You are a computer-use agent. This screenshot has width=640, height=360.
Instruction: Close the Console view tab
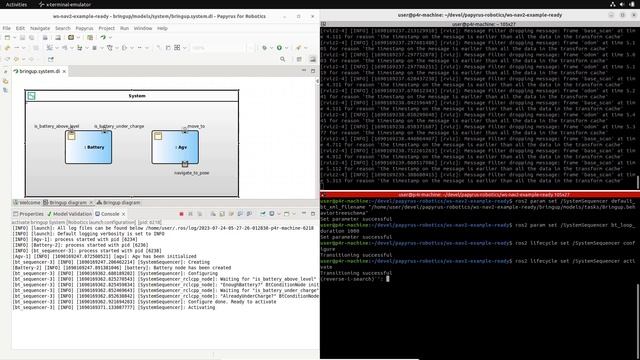click(x=123, y=214)
